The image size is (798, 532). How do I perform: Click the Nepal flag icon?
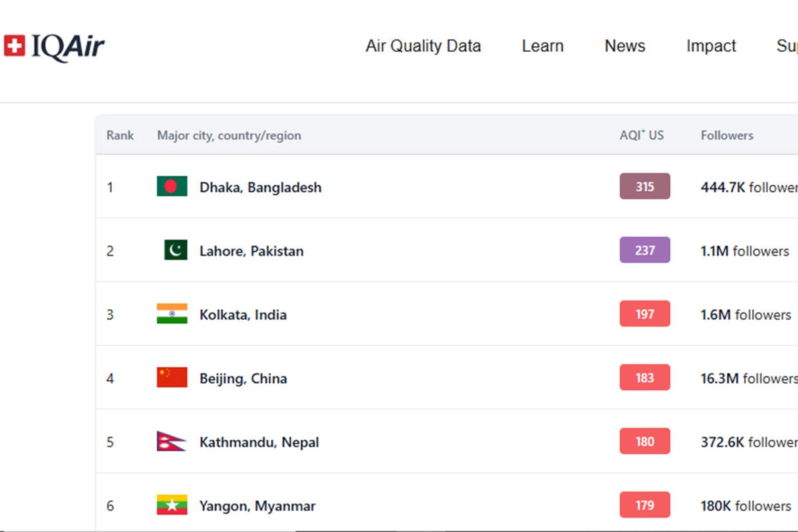170,442
